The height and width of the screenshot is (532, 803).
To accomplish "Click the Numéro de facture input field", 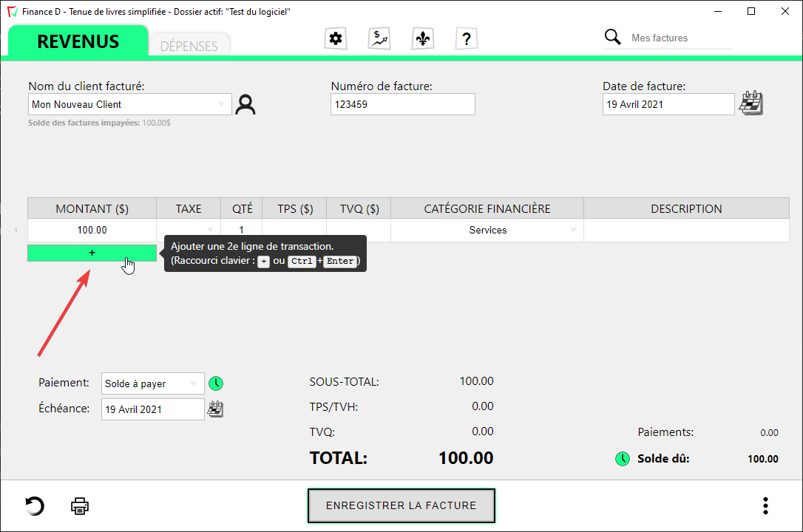I will pyautogui.click(x=402, y=105).
